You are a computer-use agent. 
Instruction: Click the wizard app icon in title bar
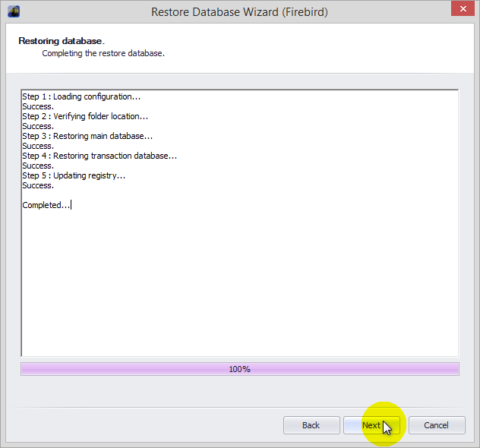(x=13, y=11)
